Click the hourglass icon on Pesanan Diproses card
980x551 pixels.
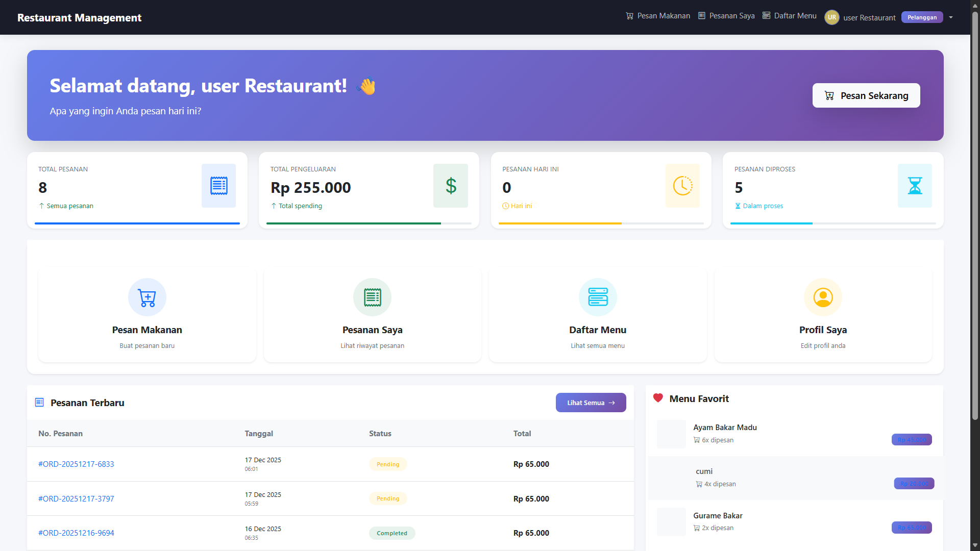pyautogui.click(x=915, y=186)
